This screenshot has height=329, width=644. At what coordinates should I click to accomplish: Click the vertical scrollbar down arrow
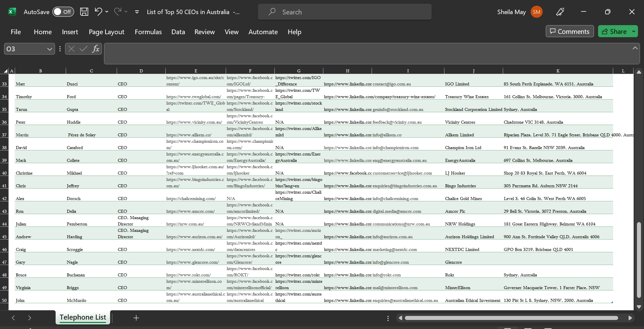[x=639, y=307]
